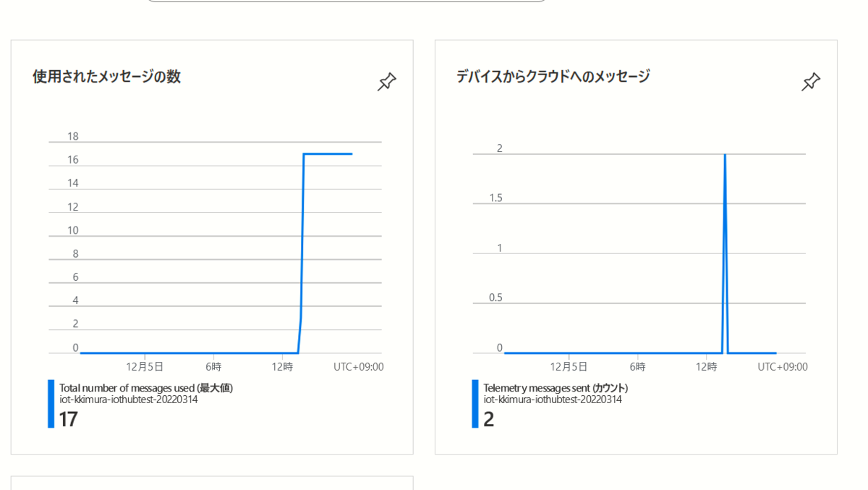Click the y-axis value 18 on left chart
The width and height of the screenshot is (868, 490).
tap(73, 136)
